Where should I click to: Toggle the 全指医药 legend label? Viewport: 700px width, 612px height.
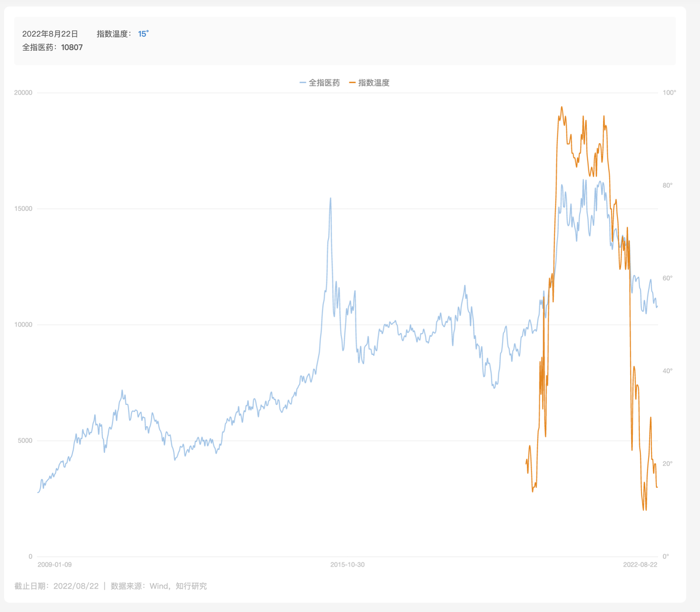click(x=324, y=83)
